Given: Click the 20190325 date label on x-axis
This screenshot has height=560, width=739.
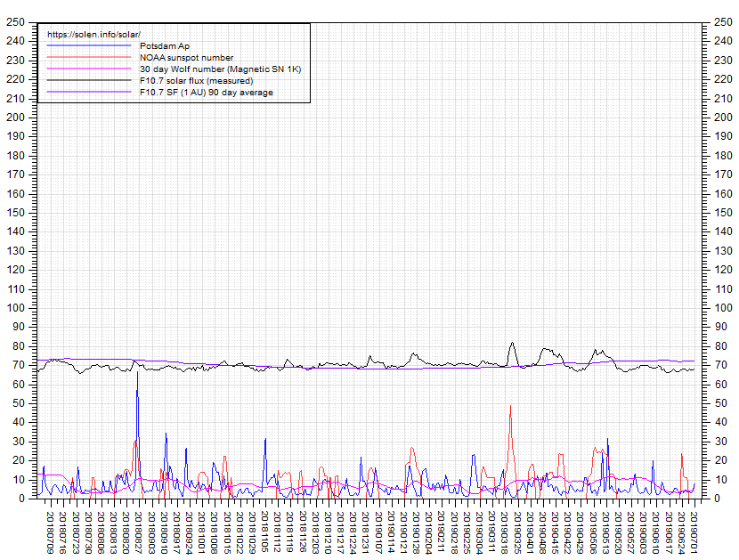Looking at the screenshot, I should click(516, 532).
